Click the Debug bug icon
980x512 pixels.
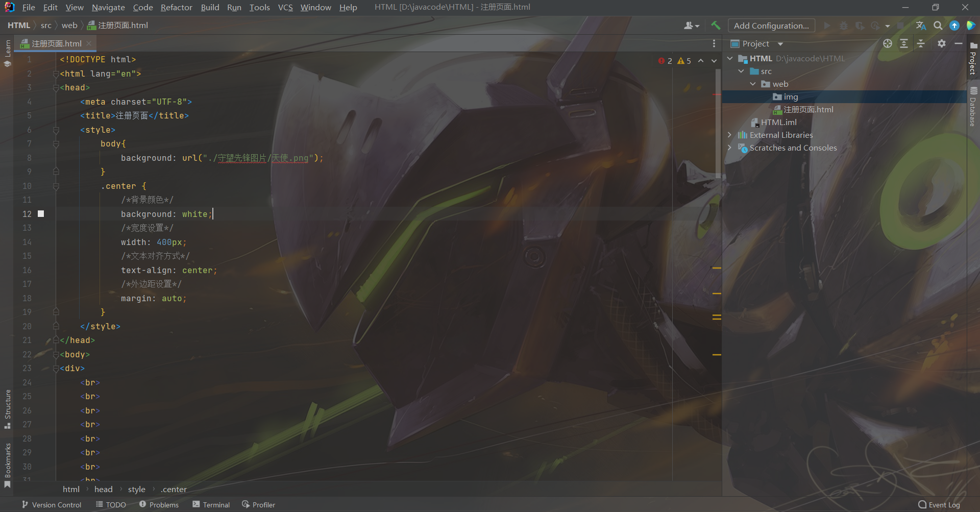(844, 26)
